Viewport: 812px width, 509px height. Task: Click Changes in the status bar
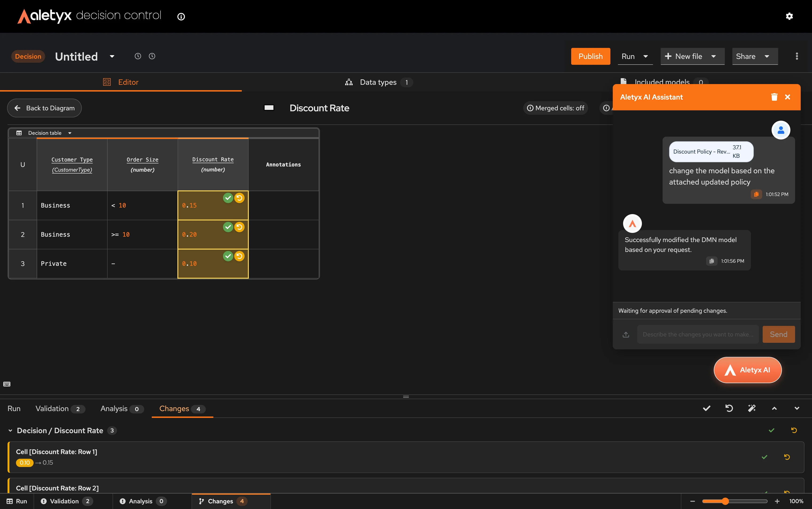pos(231,501)
